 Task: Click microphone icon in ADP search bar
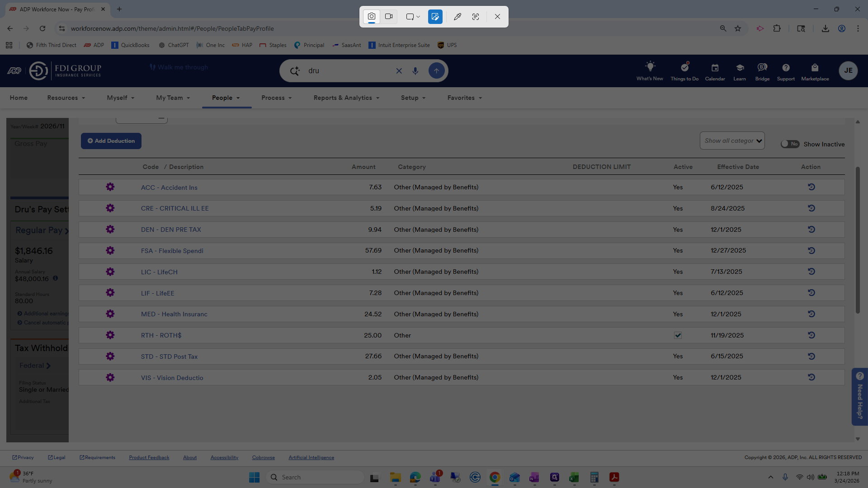click(x=415, y=71)
